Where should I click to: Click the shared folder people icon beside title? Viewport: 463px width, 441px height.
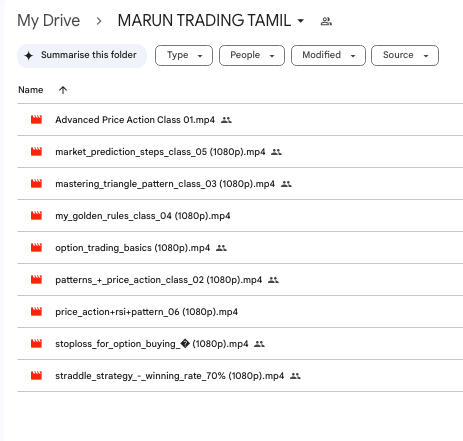click(x=326, y=21)
